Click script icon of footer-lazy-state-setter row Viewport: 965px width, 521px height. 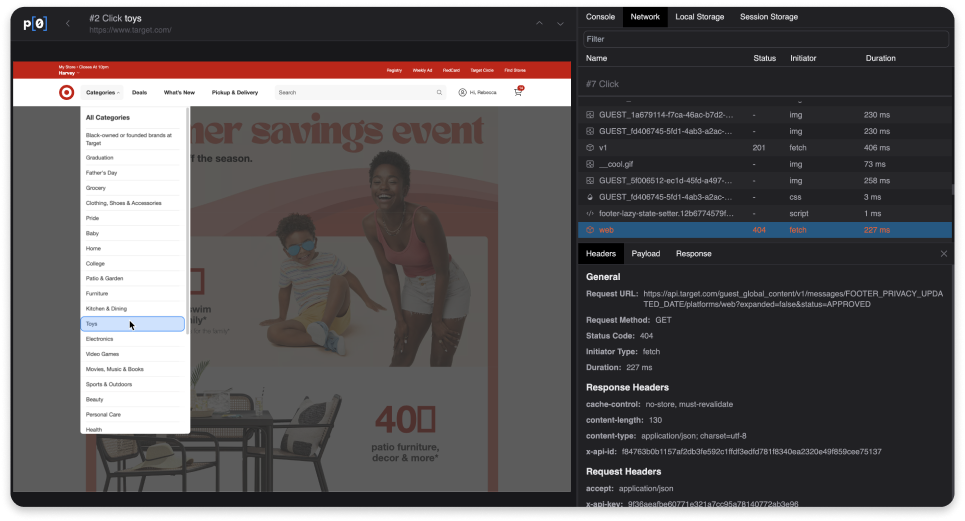[x=590, y=213]
